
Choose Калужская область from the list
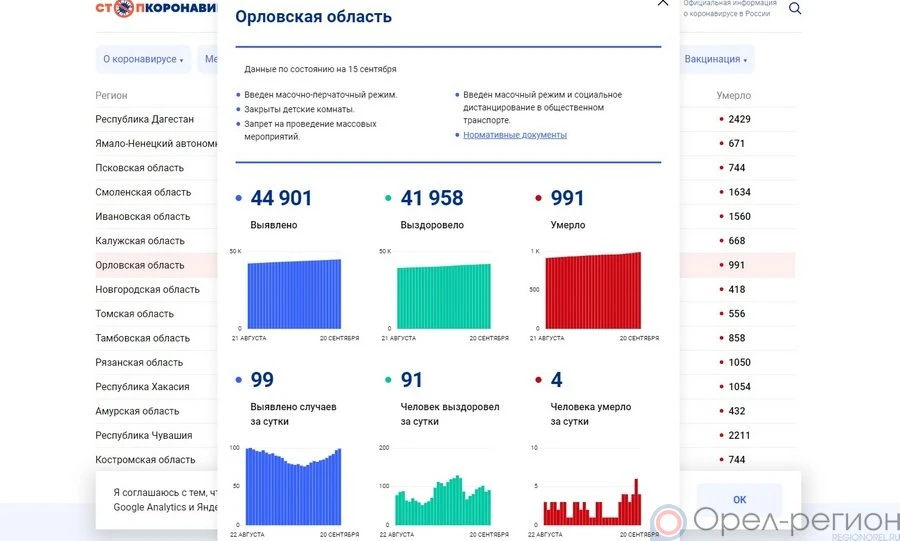tap(140, 241)
